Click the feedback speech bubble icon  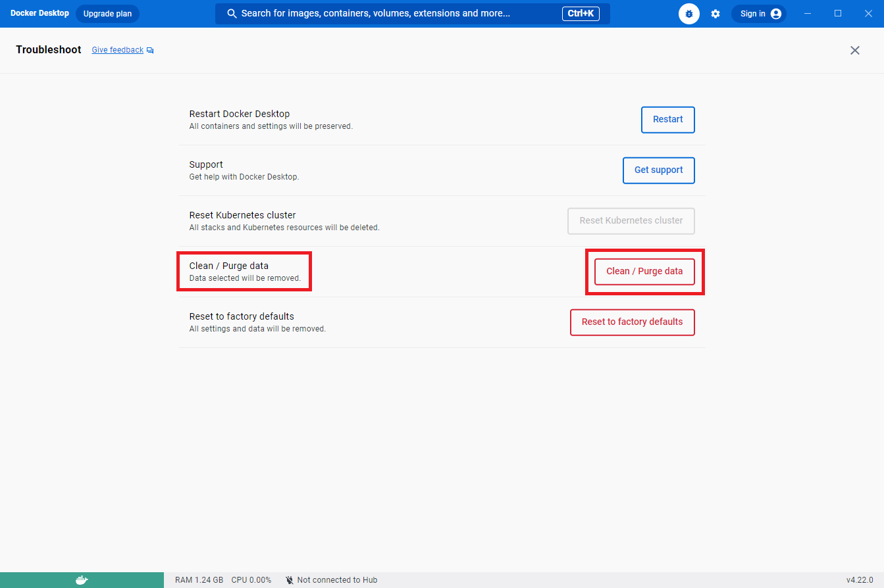(x=150, y=51)
